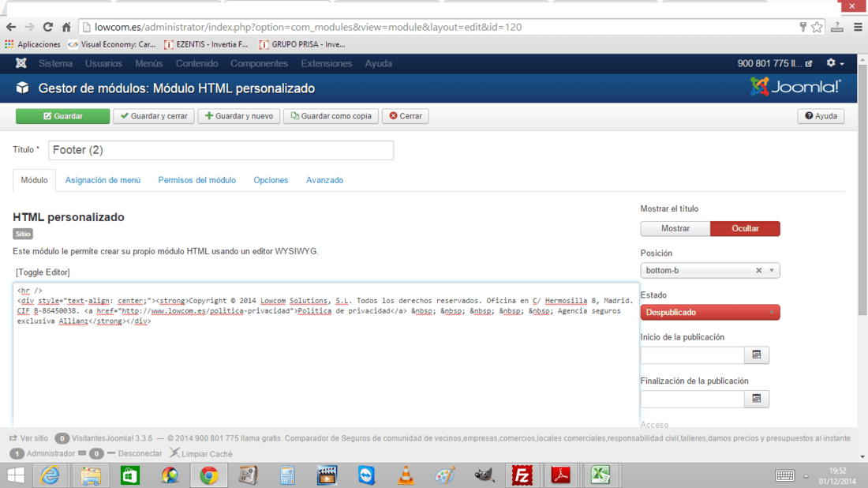Open the EZENTIS - Invertia bookmark

[x=206, y=44]
